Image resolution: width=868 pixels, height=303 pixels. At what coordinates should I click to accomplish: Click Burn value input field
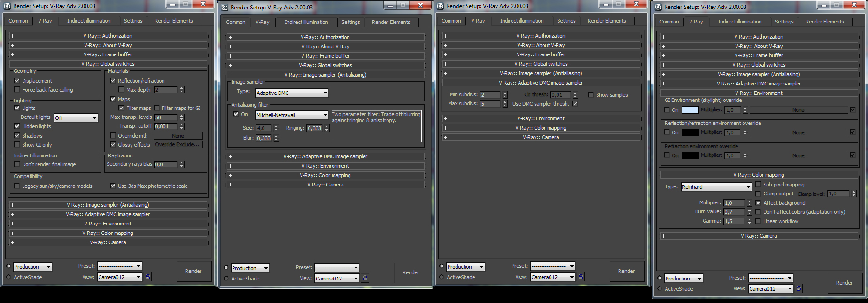734,212
